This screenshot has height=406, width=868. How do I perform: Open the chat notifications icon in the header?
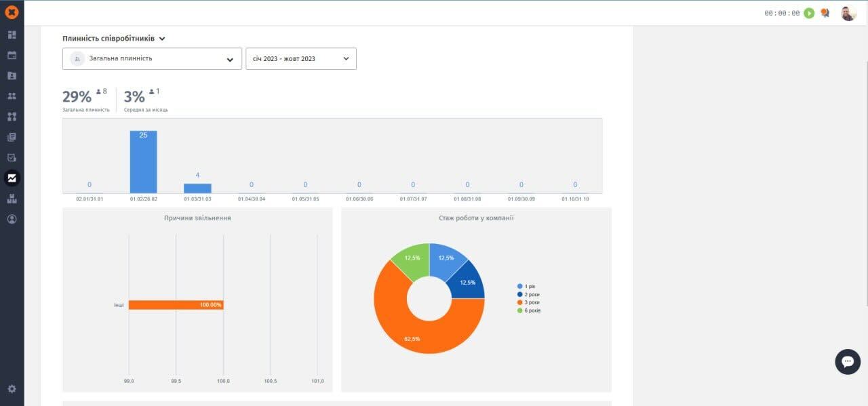825,13
